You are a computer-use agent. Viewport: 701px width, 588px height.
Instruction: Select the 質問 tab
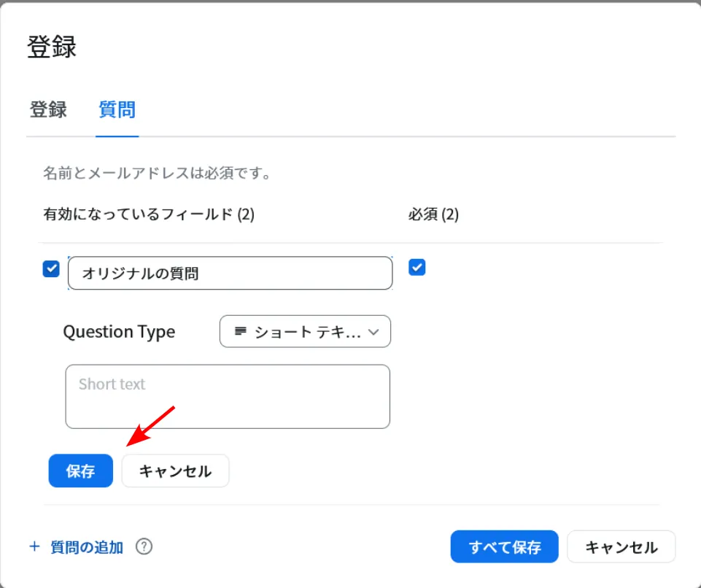point(117,110)
